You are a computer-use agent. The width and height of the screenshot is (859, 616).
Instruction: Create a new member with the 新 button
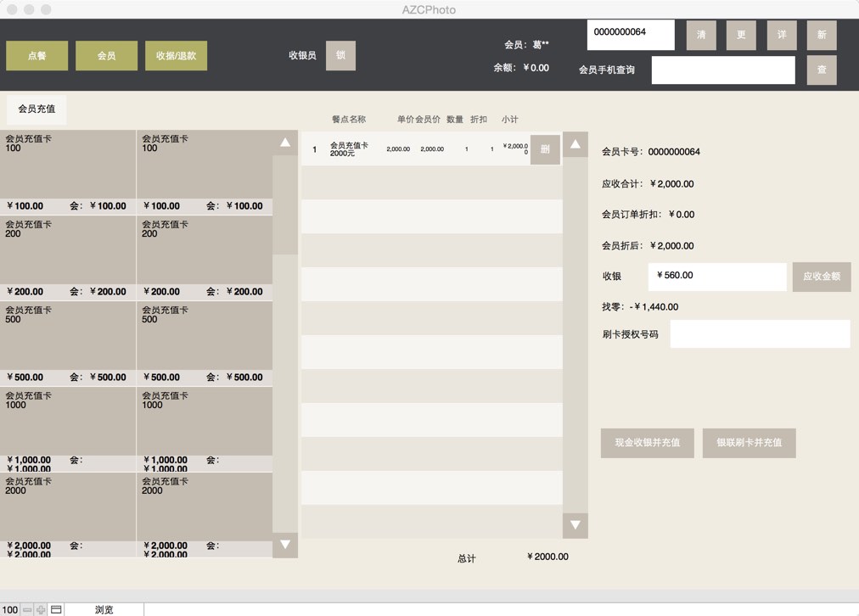click(822, 35)
